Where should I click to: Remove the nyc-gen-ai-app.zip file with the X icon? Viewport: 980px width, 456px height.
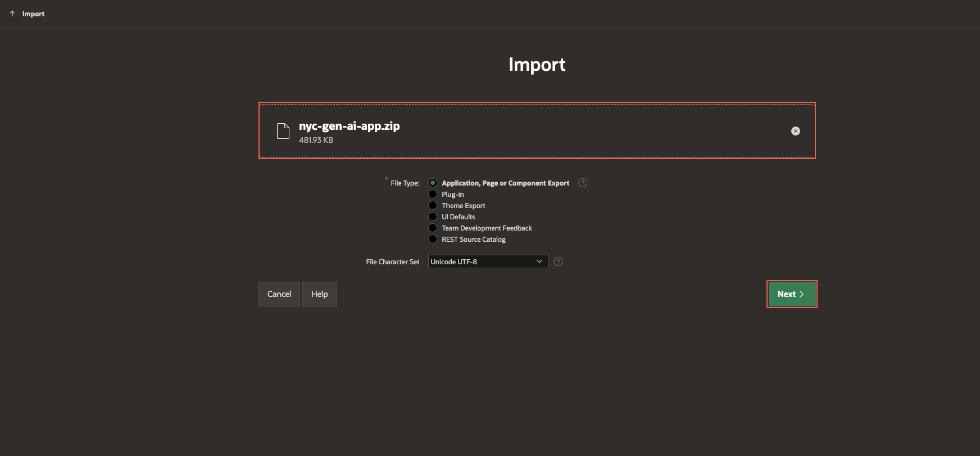point(796,131)
